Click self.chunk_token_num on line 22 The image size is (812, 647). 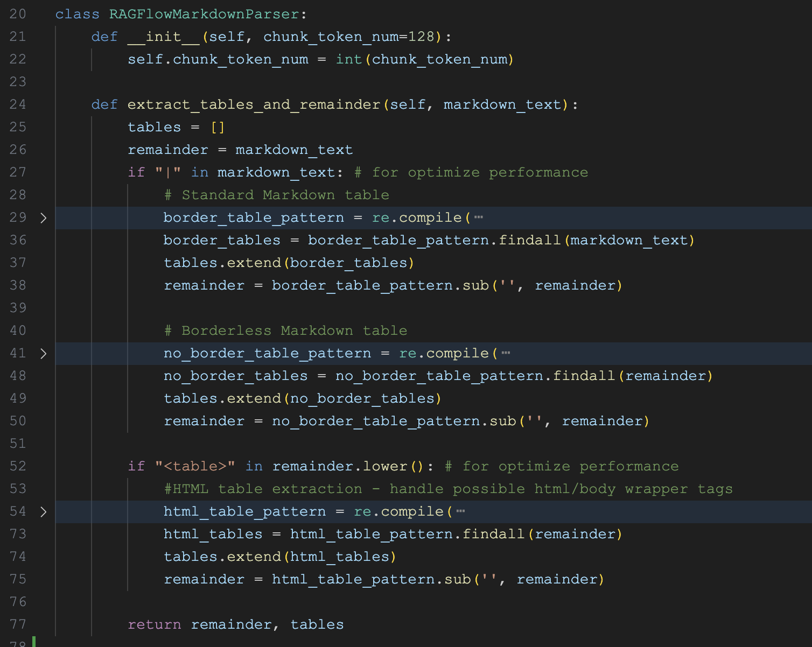(x=218, y=59)
